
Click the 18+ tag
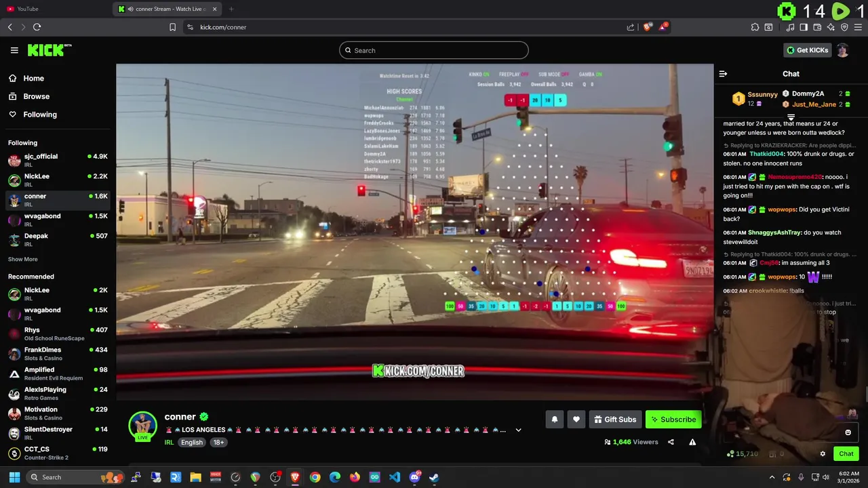219,442
